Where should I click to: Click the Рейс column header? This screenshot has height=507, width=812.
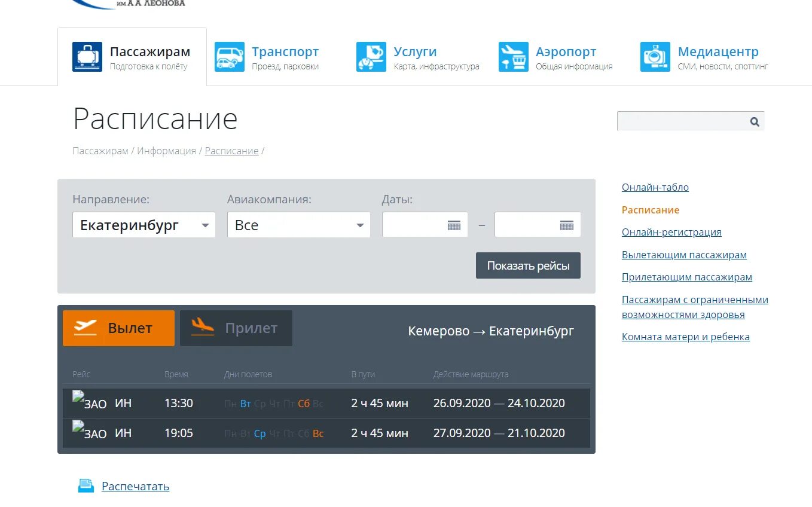point(81,374)
